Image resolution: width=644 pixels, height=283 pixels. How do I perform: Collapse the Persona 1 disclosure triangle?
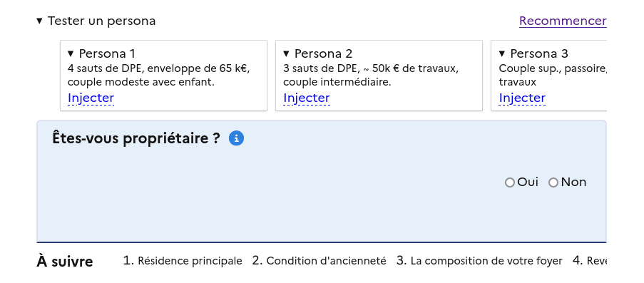tap(71, 53)
